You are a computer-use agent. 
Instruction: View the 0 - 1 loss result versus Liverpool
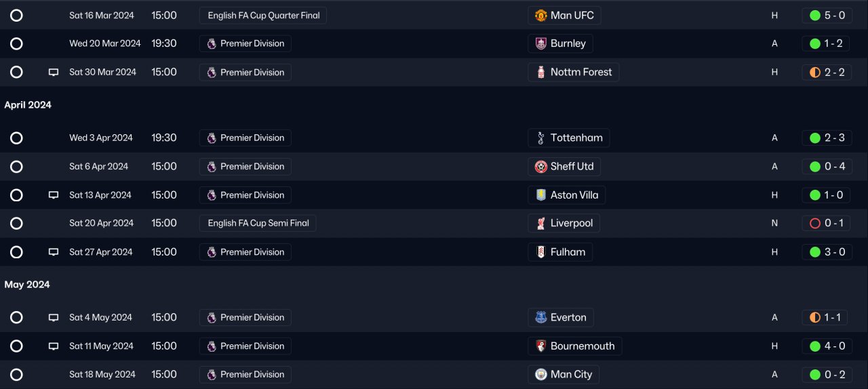coord(827,223)
